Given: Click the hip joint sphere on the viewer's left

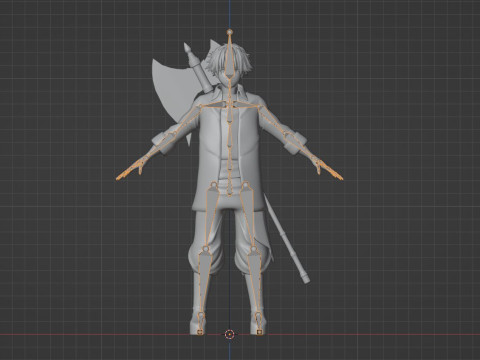Looking at the screenshot, I should [x=213, y=184].
